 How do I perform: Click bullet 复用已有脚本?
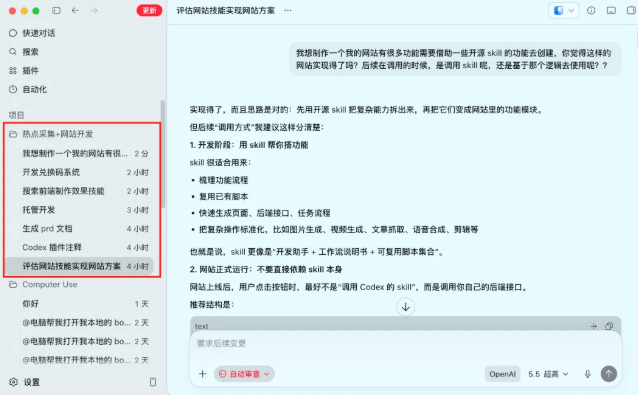[223, 196]
